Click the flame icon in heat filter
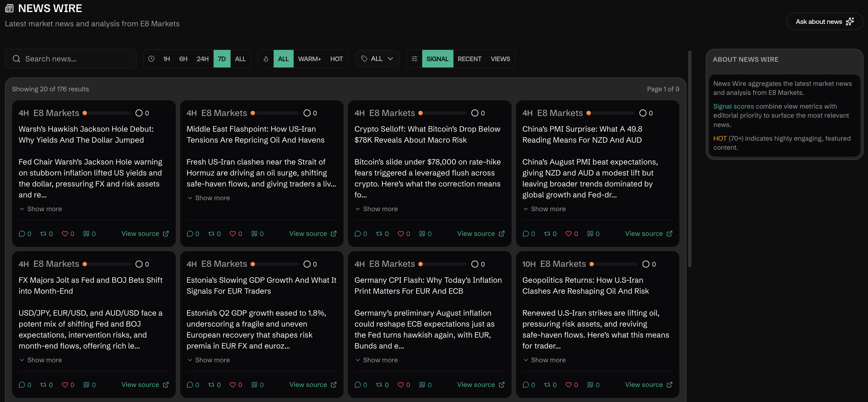868x402 pixels. [x=266, y=59]
